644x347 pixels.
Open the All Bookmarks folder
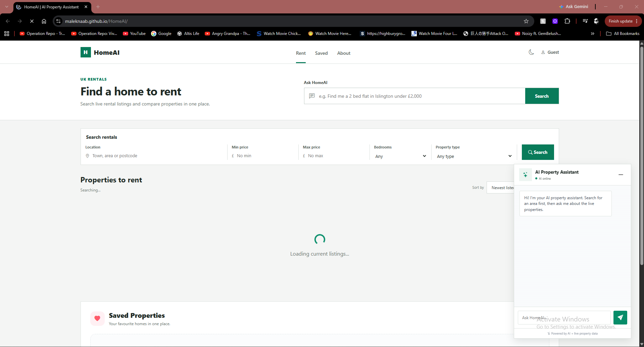tap(623, 34)
